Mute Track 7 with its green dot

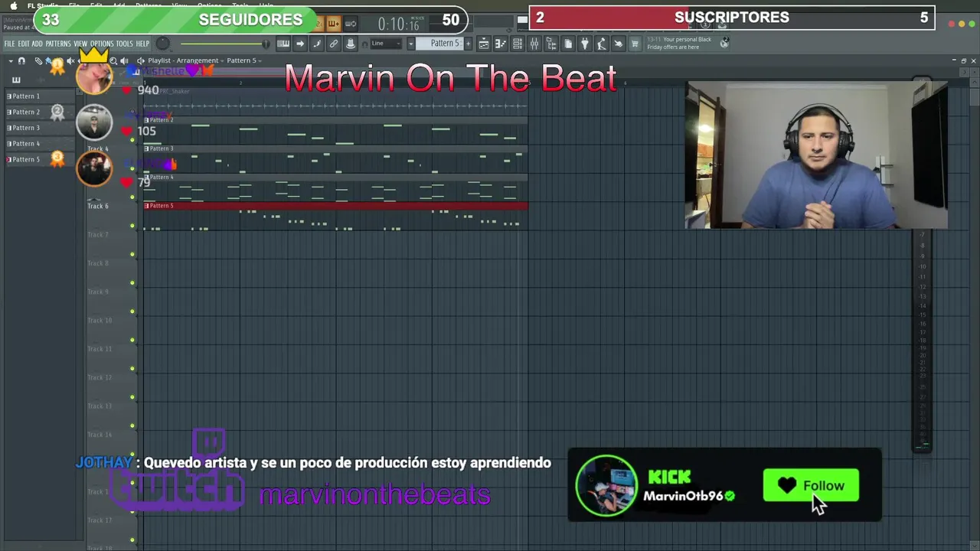coord(132,254)
